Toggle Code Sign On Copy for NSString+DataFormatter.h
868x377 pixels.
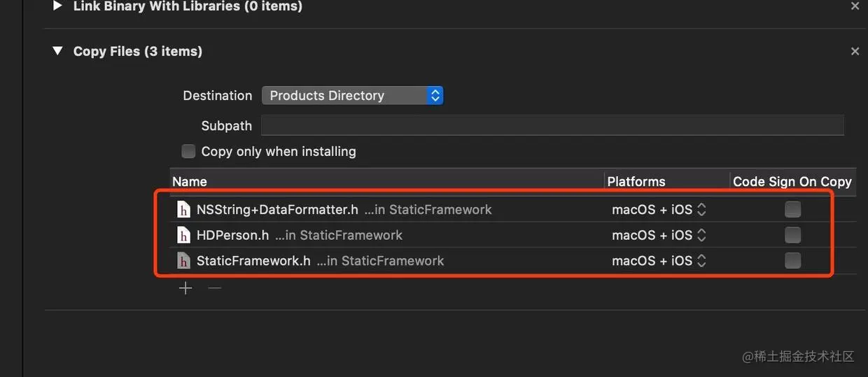click(x=792, y=209)
